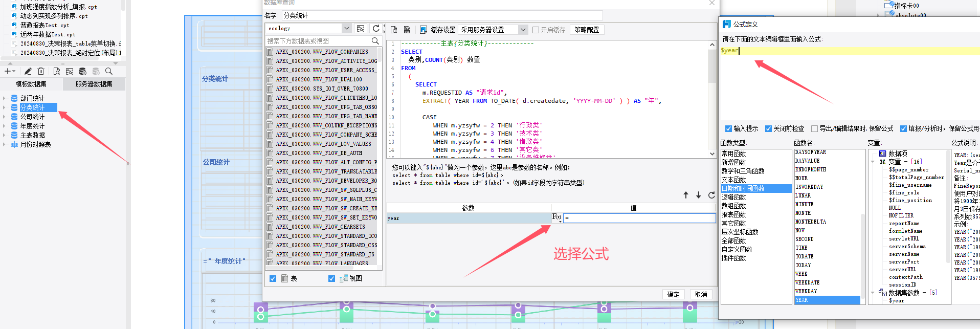The image size is (980, 329).
Task: Expand the 部门统计 dataset tree node
Action: 4,98
